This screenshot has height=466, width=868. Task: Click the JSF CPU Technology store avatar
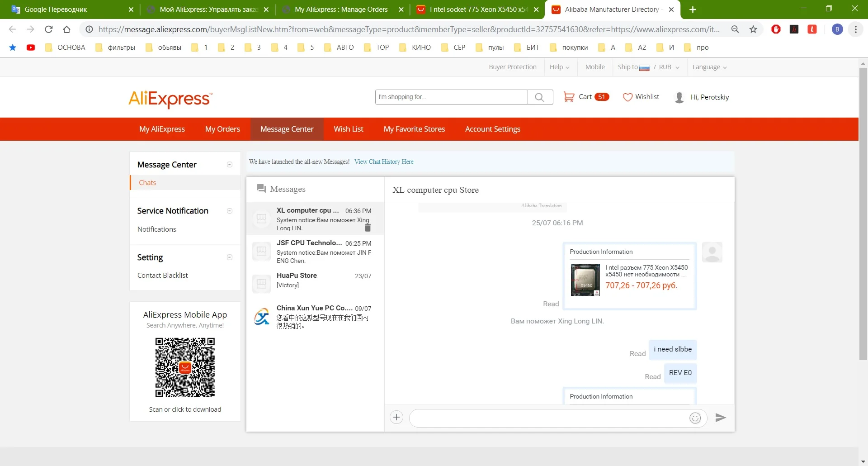(x=261, y=251)
